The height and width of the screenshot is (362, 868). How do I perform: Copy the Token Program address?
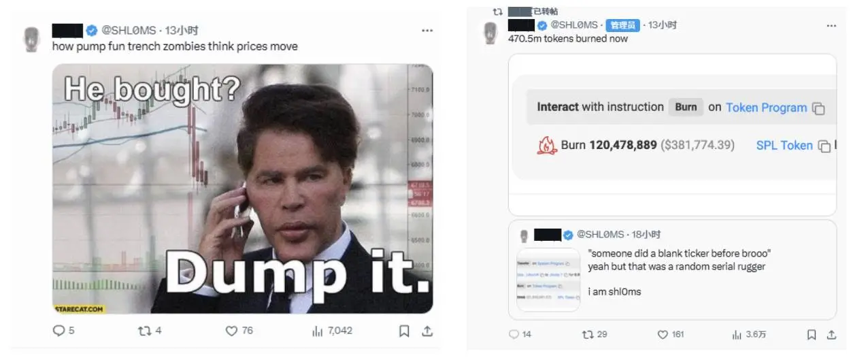click(x=819, y=109)
